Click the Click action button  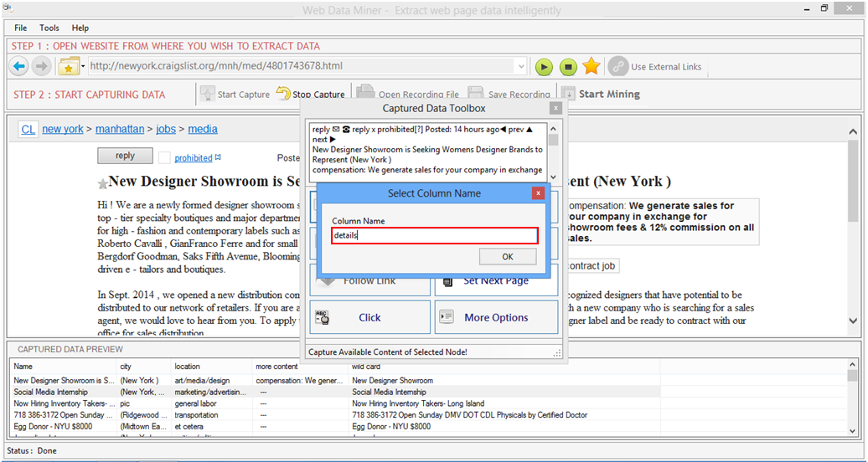369,317
